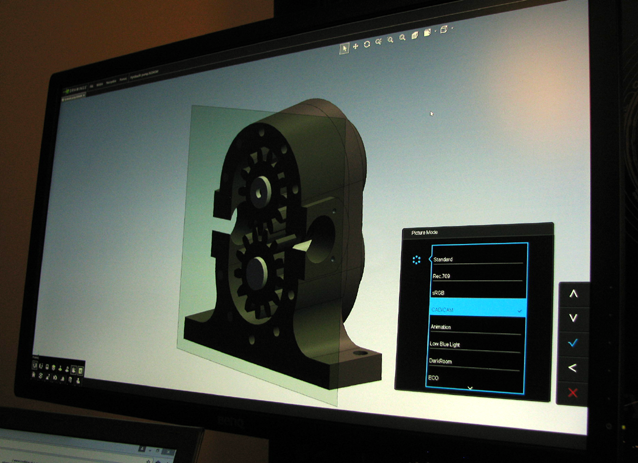Click the OSD down arrow button

[573, 318]
